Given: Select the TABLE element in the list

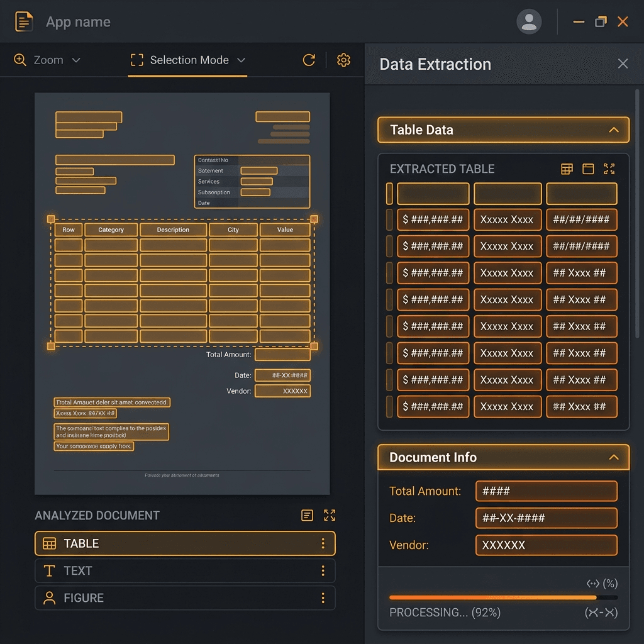Looking at the screenshot, I should tap(185, 543).
